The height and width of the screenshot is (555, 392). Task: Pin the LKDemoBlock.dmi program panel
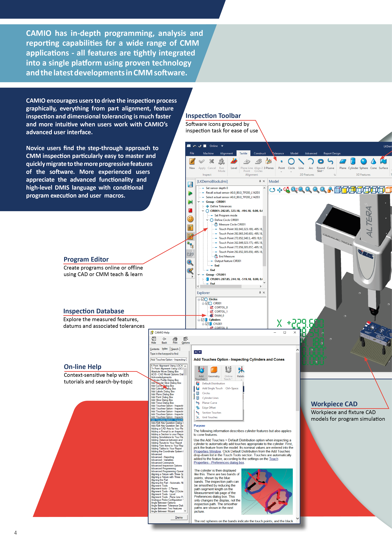260,181
